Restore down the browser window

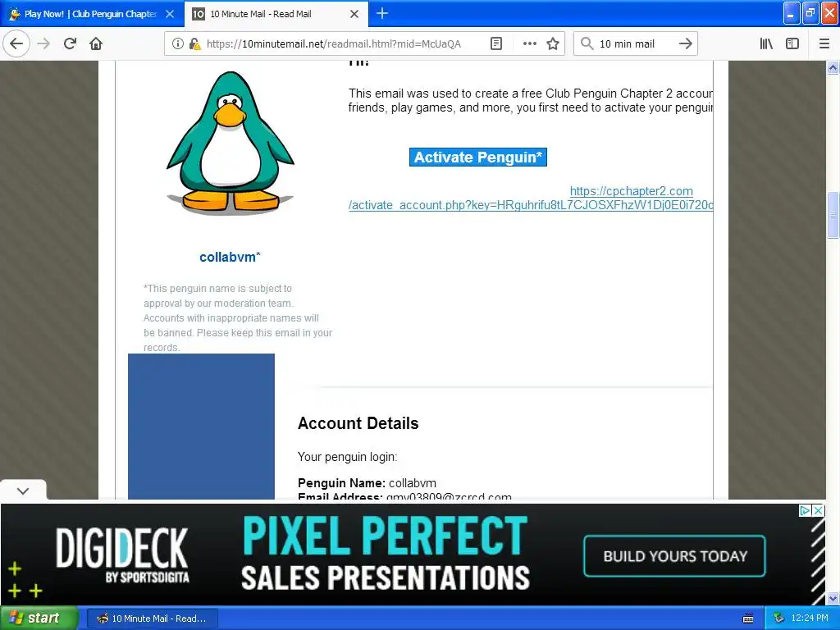point(810,13)
